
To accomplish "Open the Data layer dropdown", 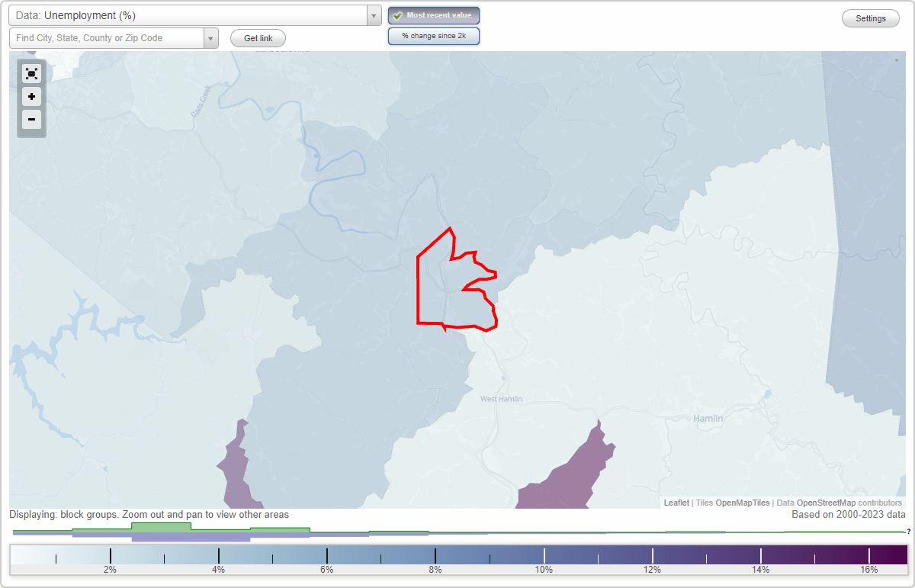I will [x=373, y=15].
